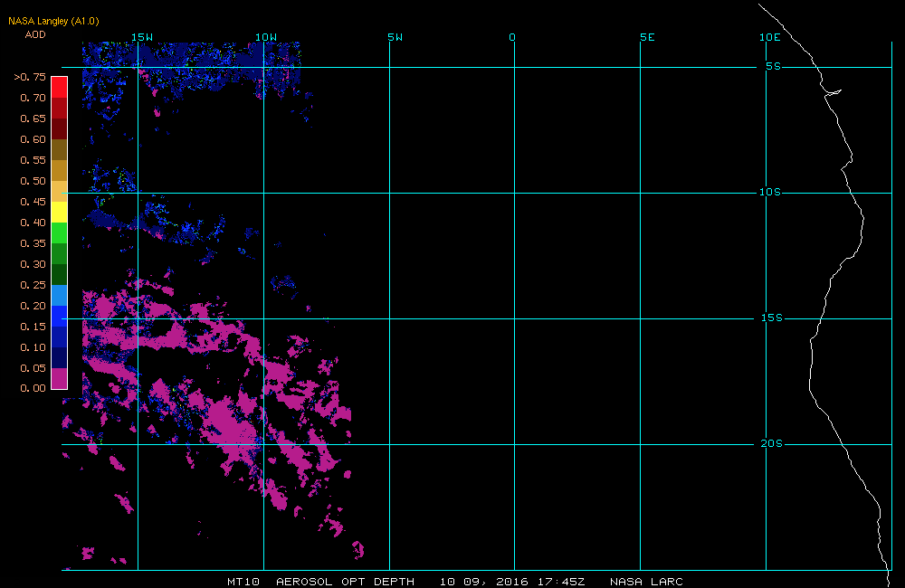Image resolution: width=905 pixels, height=588 pixels.
Task: Click the 5S latitude label
Action: 774,66
